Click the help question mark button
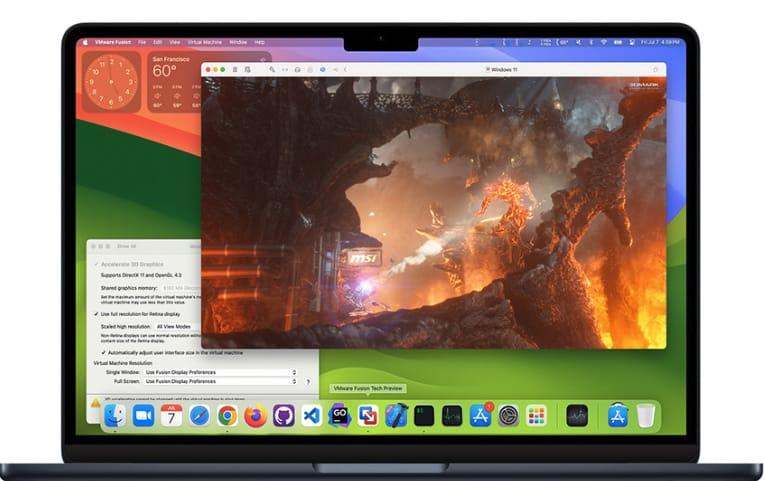Screen dimensions: 765x481 pos(308,382)
